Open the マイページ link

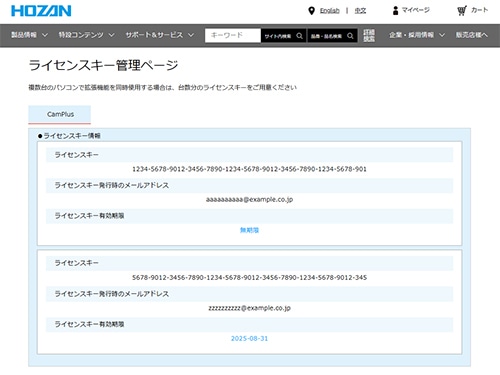415,10
